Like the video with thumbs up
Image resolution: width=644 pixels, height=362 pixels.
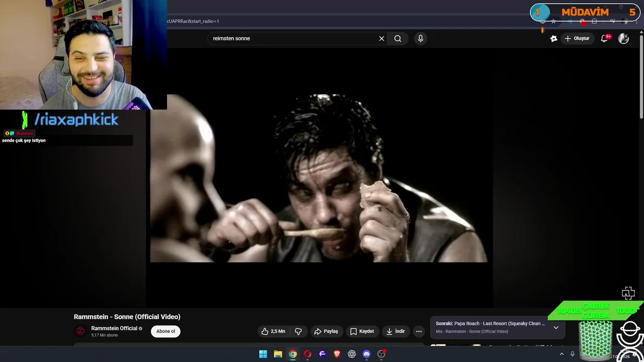(273, 331)
